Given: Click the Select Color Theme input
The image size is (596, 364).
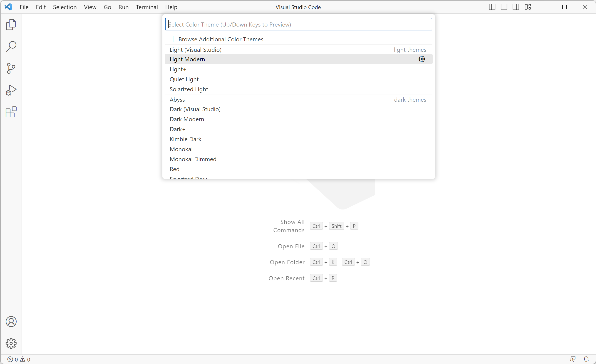Looking at the screenshot, I should tap(298, 25).
